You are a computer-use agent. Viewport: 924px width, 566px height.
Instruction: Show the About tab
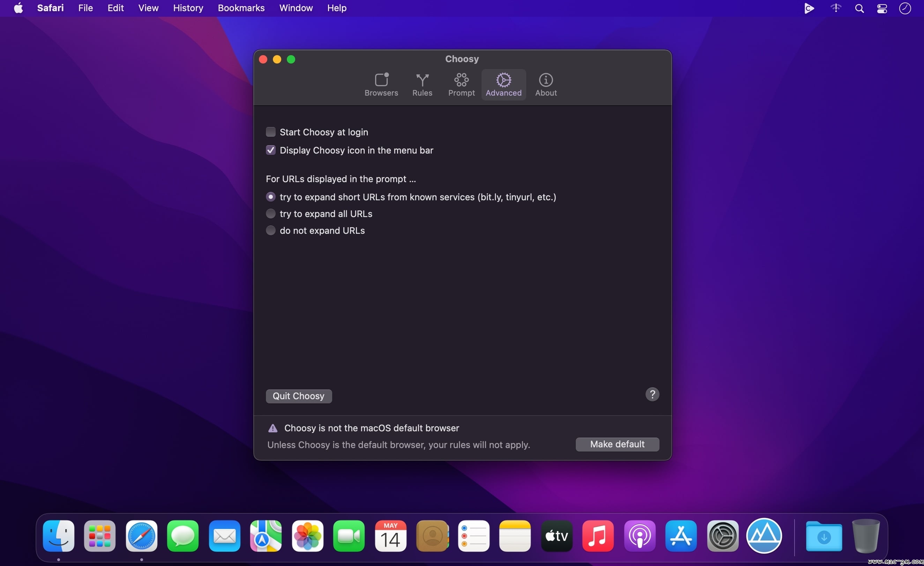[546, 85]
